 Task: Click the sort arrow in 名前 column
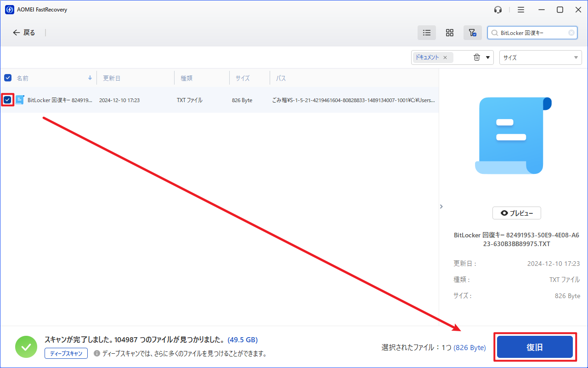click(x=90, y=78)
